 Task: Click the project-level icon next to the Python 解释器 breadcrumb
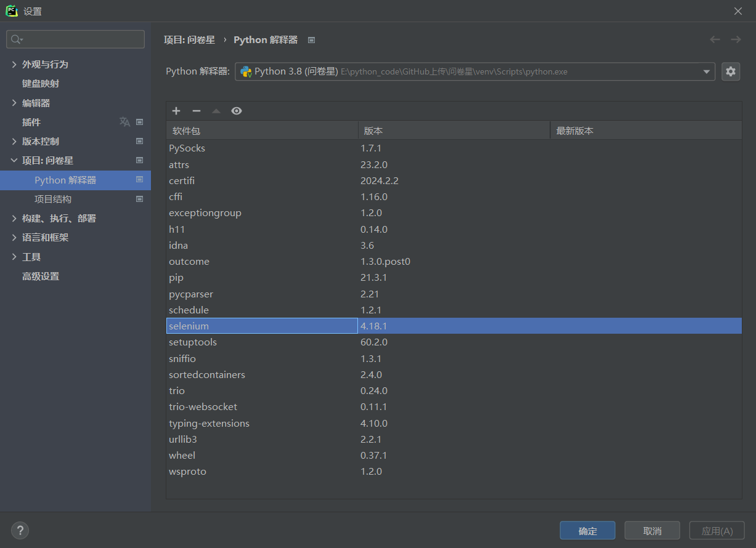point(311,40)
